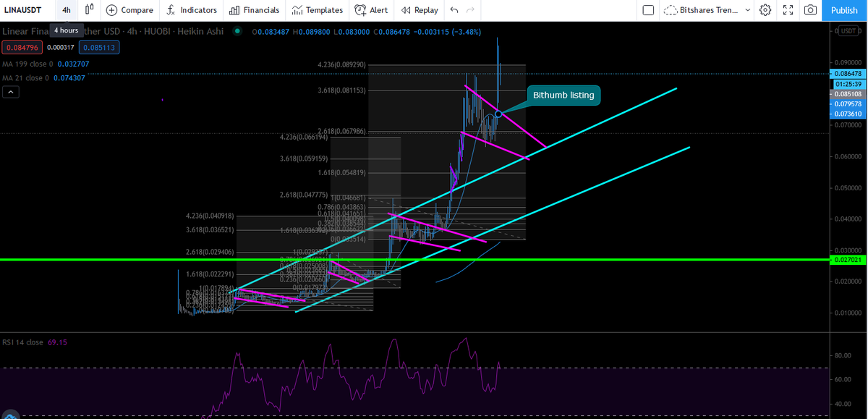868x419 pixels.
Task: Open the layout selection square icon
Action: tap(648, 10)
